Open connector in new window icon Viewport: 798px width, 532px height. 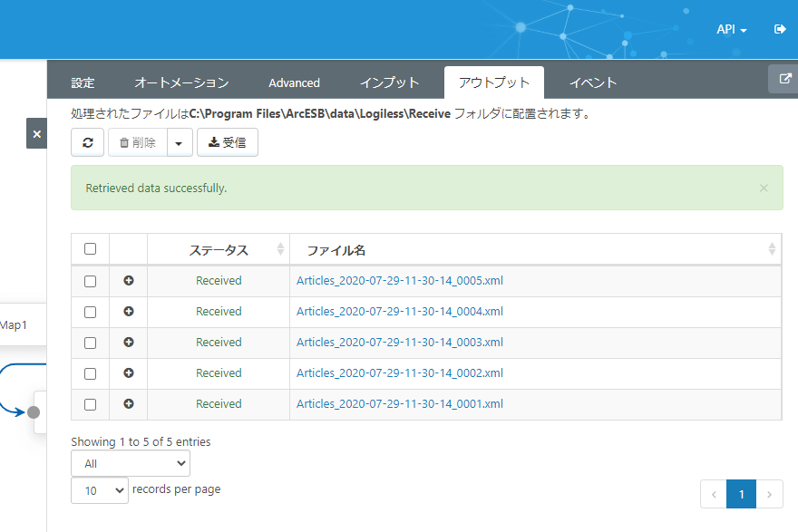[x=783, y=79]
